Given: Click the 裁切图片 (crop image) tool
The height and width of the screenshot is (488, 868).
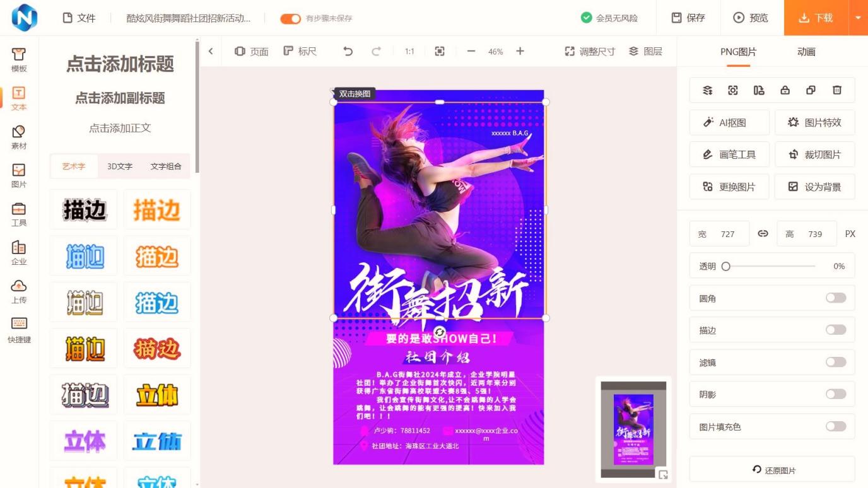Looking at the screenshot, I should tap(814, 154).
